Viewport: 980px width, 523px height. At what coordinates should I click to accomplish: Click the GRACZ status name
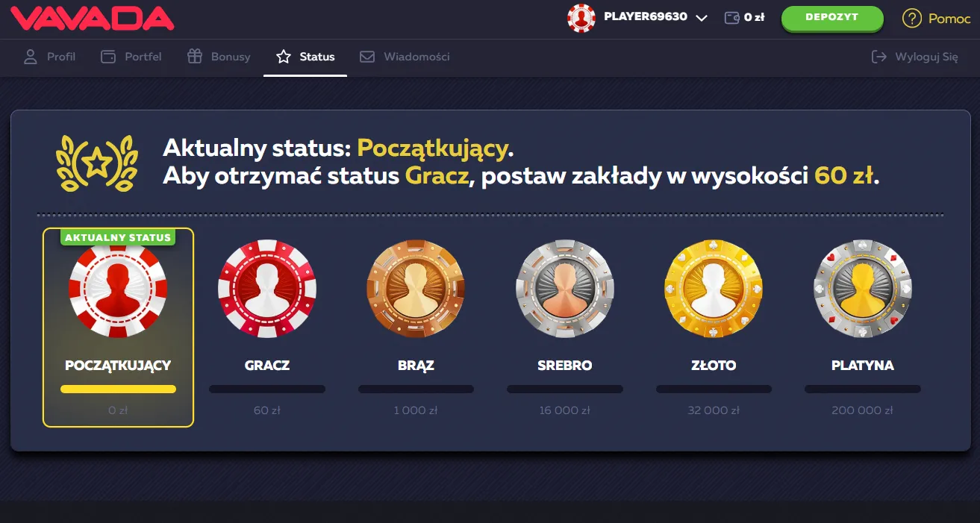[x=267, y=366]
